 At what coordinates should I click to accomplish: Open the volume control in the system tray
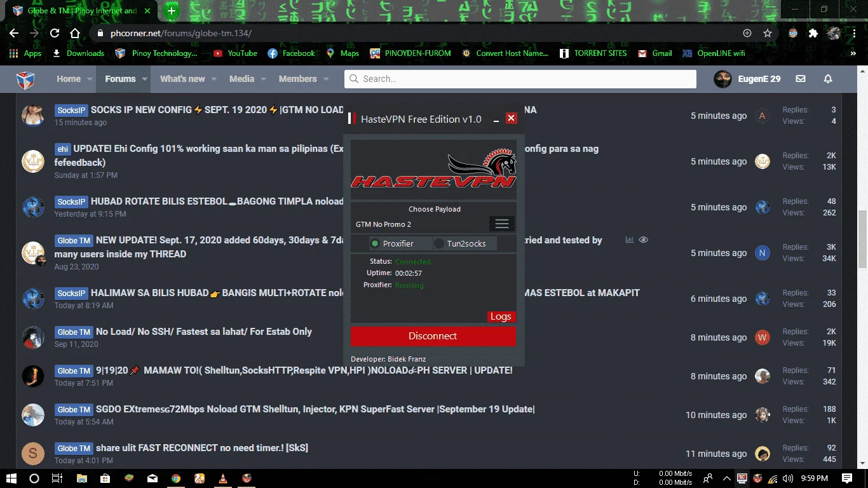click(788, 478)
